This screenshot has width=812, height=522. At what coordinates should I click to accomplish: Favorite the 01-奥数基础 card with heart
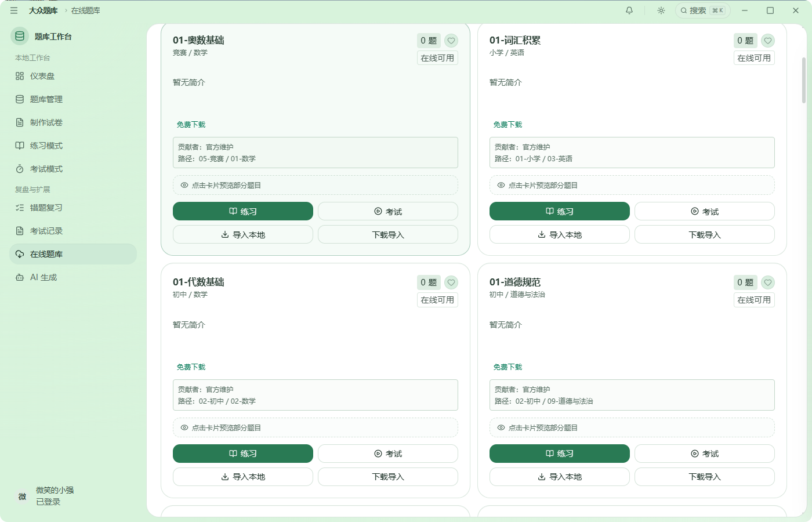(x=451, y=41)
